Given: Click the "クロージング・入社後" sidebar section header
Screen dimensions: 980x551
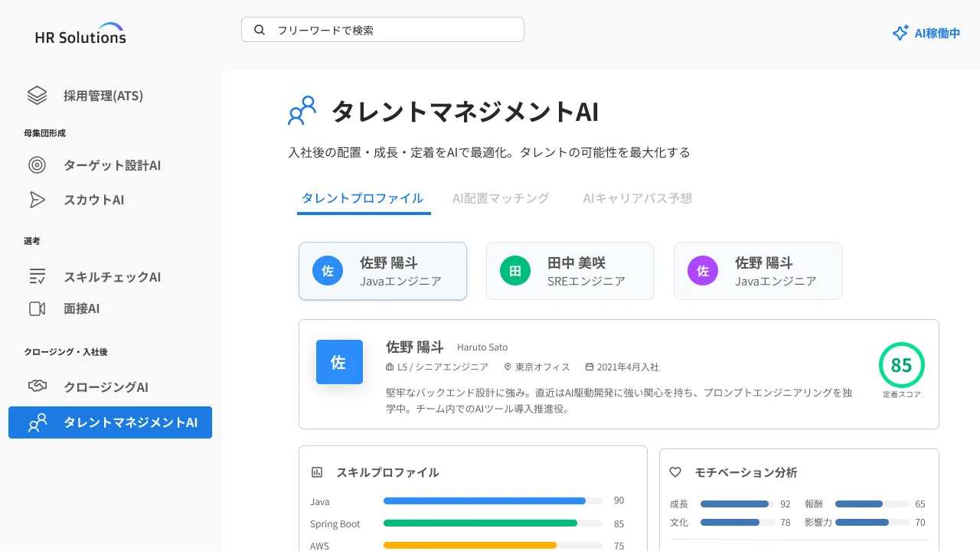Looking at the screenshot, I should [66, 352].
